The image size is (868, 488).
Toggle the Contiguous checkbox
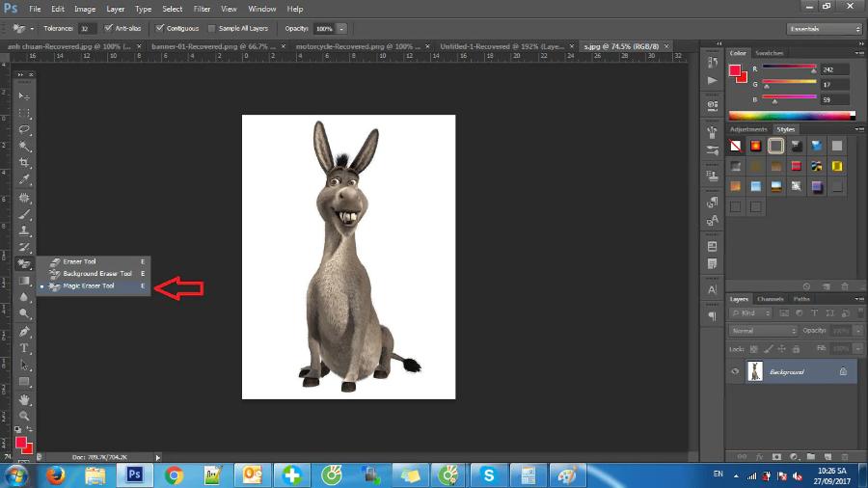tap(160, 28)
